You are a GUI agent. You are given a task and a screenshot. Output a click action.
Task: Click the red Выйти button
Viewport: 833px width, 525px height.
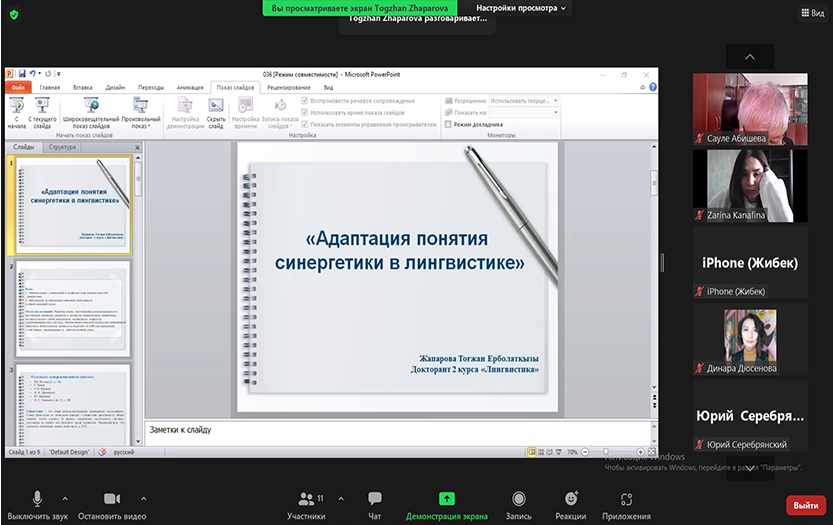coord(805,505)
